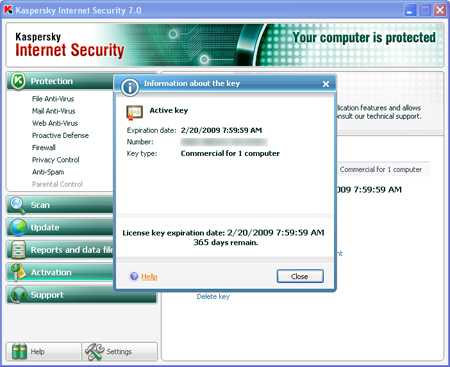Select Mail Anti-Virus

click(x=54, y=111)
